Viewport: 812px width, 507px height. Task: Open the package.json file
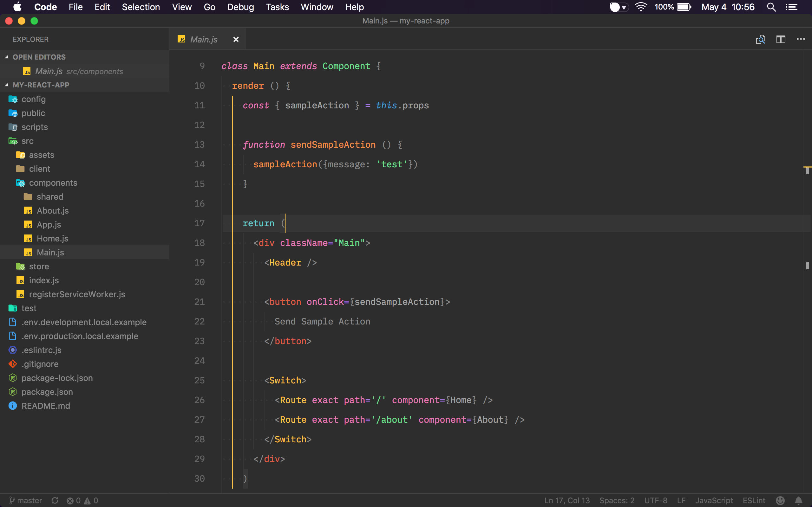point(47,392)
